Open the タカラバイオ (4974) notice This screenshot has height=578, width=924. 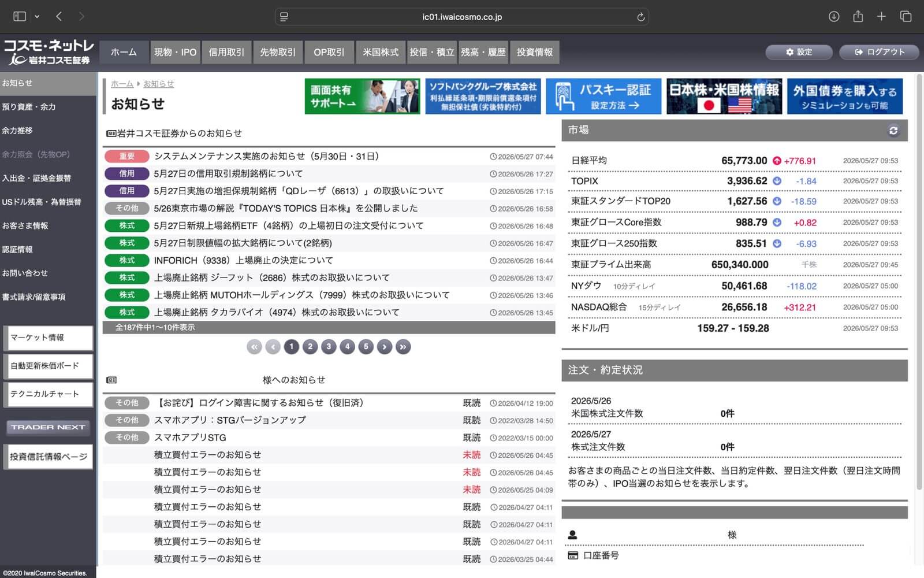click(277, 313)
